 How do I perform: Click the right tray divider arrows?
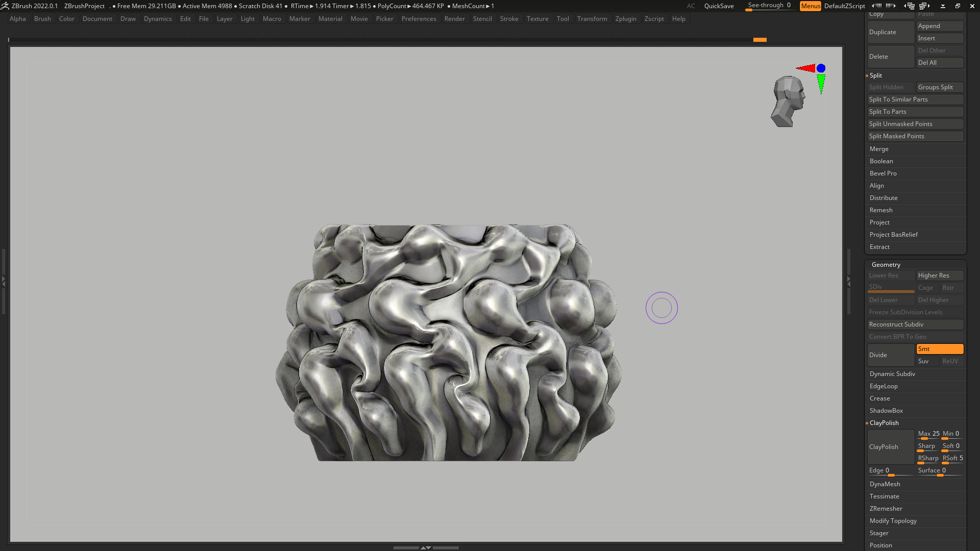tap(848, 281)
